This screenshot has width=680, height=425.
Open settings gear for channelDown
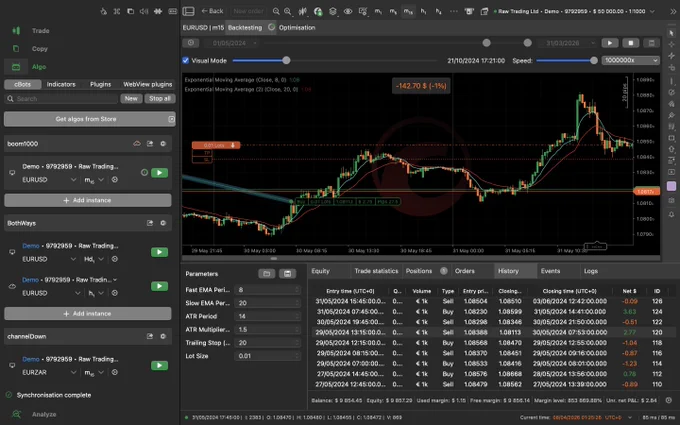163,336
